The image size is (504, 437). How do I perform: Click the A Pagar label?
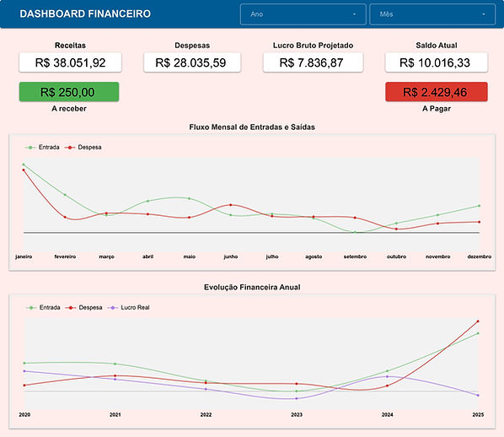click(x=437, y=109)
